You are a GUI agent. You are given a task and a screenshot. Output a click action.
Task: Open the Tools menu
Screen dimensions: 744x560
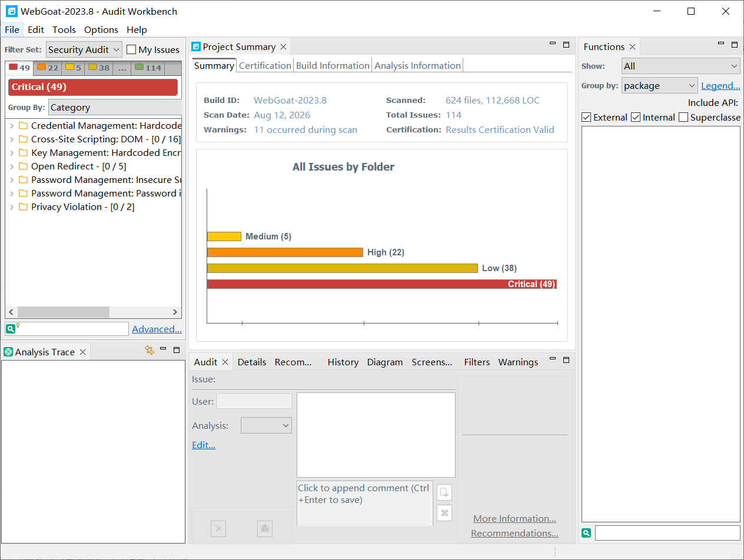64,29
